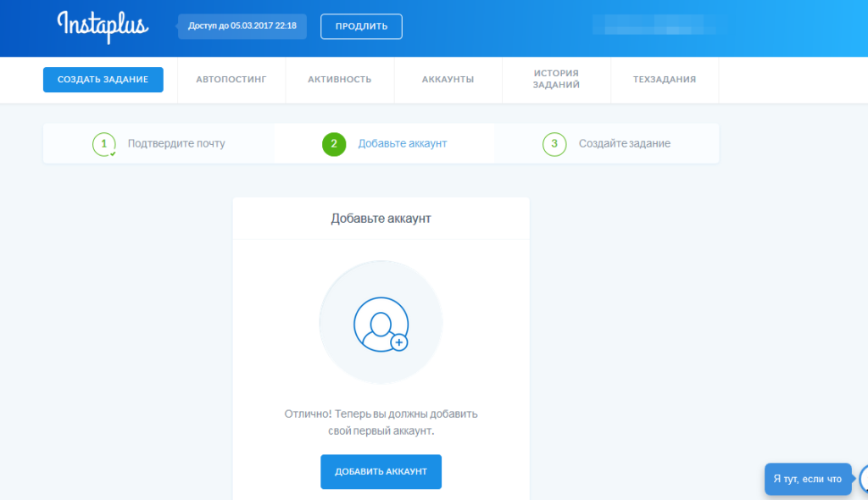This screenshot has width=868, height=500.
Task: Click the 'Я тут, если что' chat bubble
Action: (807, 479)
